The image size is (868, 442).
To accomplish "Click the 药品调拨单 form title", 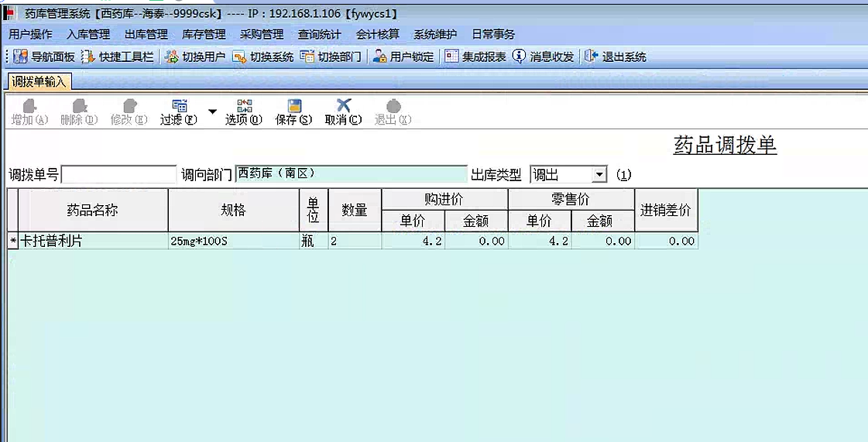I will point(725,146).
